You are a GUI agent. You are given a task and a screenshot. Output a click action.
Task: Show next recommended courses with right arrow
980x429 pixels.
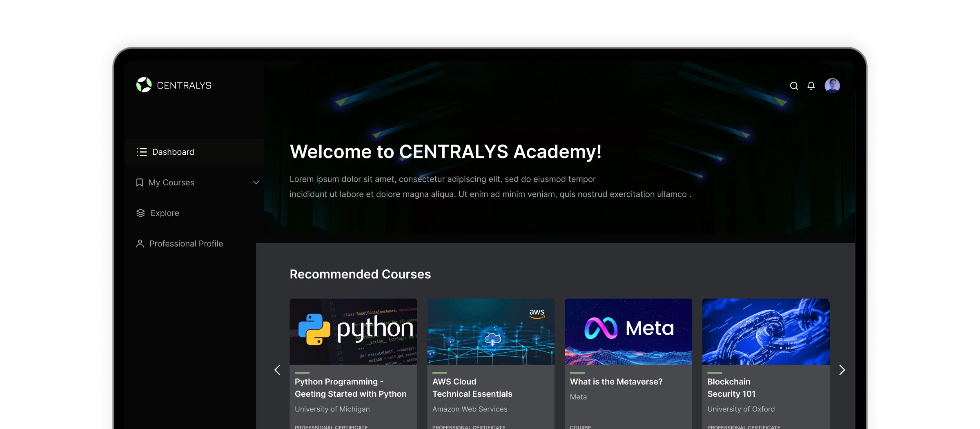[x=842, y=370]
